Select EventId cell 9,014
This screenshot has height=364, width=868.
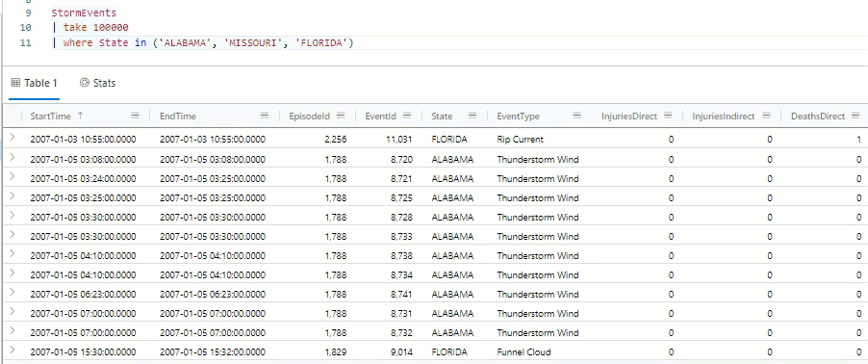(401, 352)
